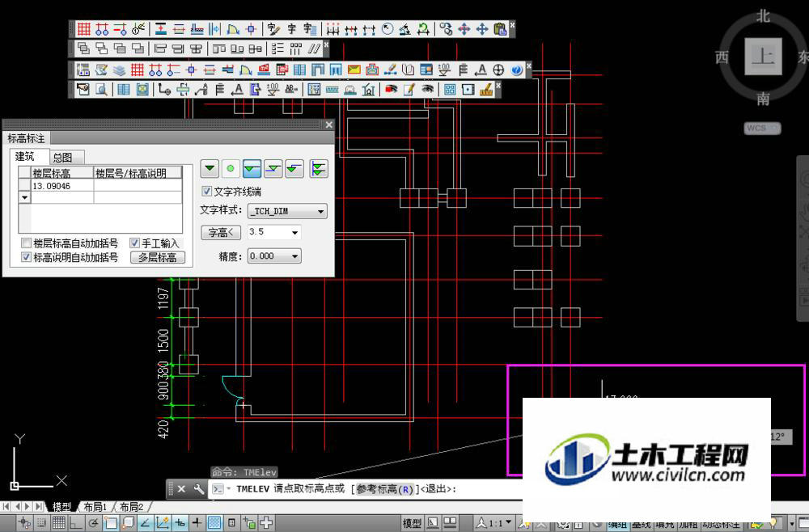
Task: Click the 13.09046 floor elevation cell
Action: point(62,186)
